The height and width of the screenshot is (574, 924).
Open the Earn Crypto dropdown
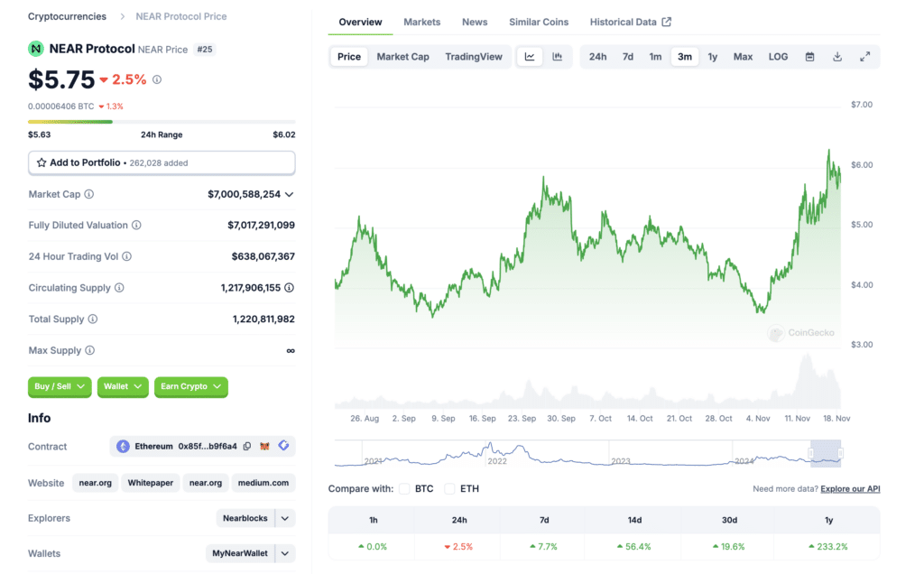point(191,386)
